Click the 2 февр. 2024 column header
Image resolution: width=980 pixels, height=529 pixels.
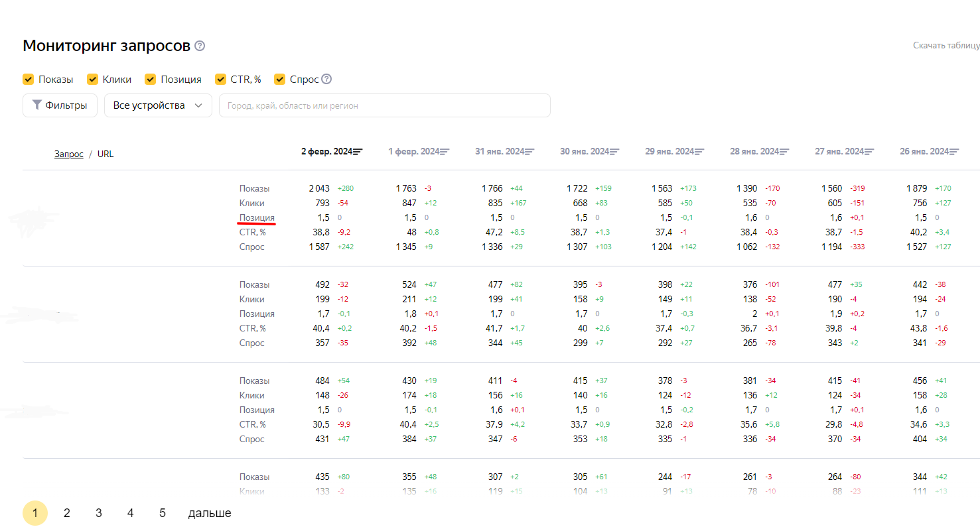tap(326, 152)
